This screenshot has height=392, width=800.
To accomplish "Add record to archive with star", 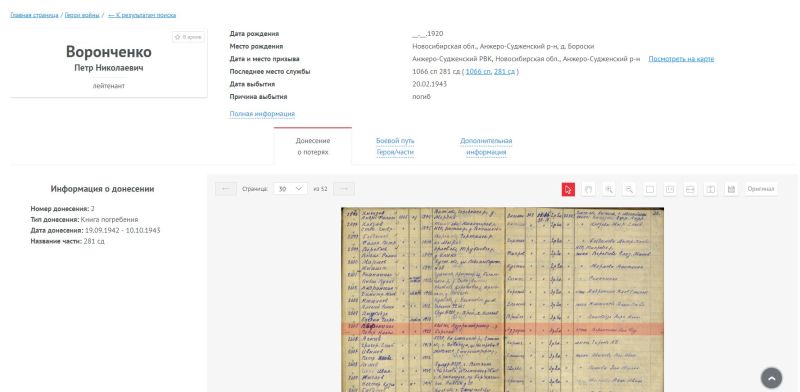I will (x=188, y=37).
